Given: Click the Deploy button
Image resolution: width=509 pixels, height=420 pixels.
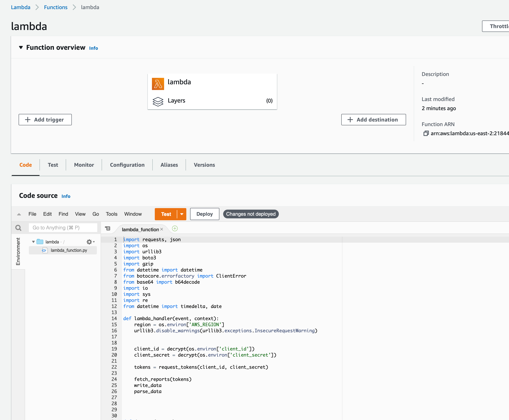Looking at the screenshot, I should [x=205, y=214].
